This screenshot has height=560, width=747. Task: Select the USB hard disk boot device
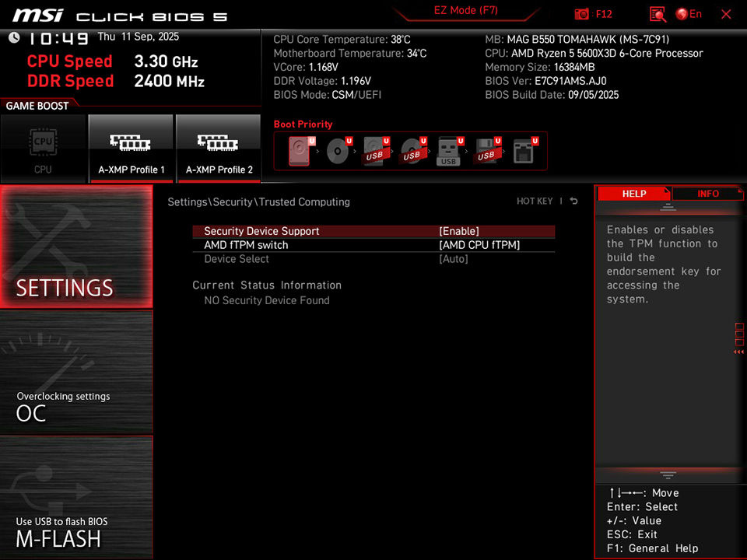point(376,150)
